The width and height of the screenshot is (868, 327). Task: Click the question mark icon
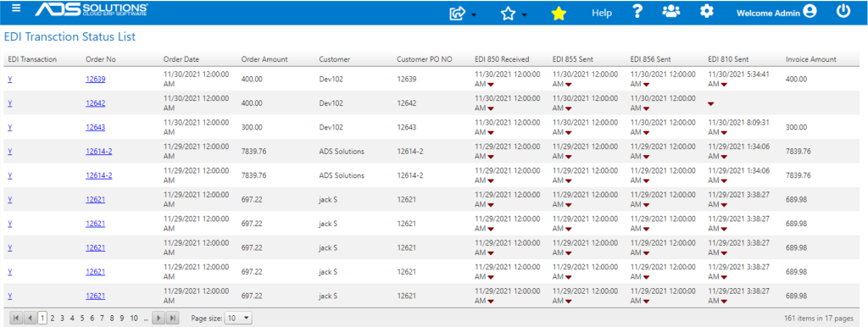pyautogui.click(x=637, y=12)
